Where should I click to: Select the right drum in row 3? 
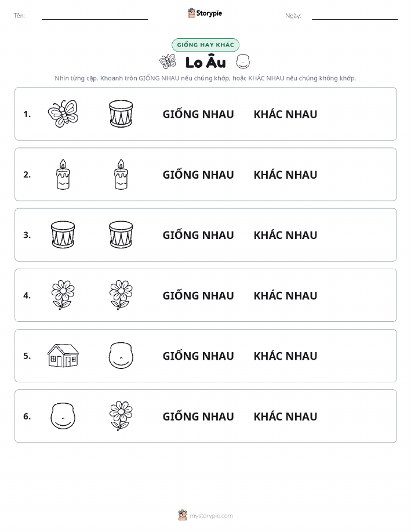pyautogui.click(x=121, y=234)
